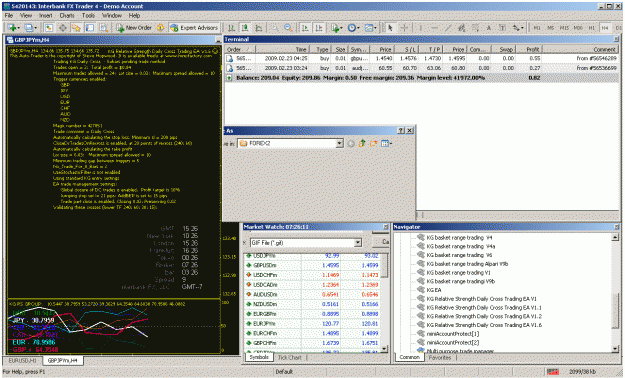Switch timeframe to M15
The width and height of the screenshot is (625, 378).
coord(564,28)
